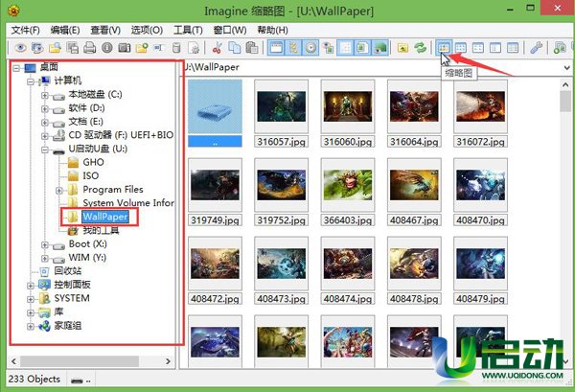Create a folder with the green-plus folder icon
The height and width of the screenshot is (392, 575).
click(142, 48)
